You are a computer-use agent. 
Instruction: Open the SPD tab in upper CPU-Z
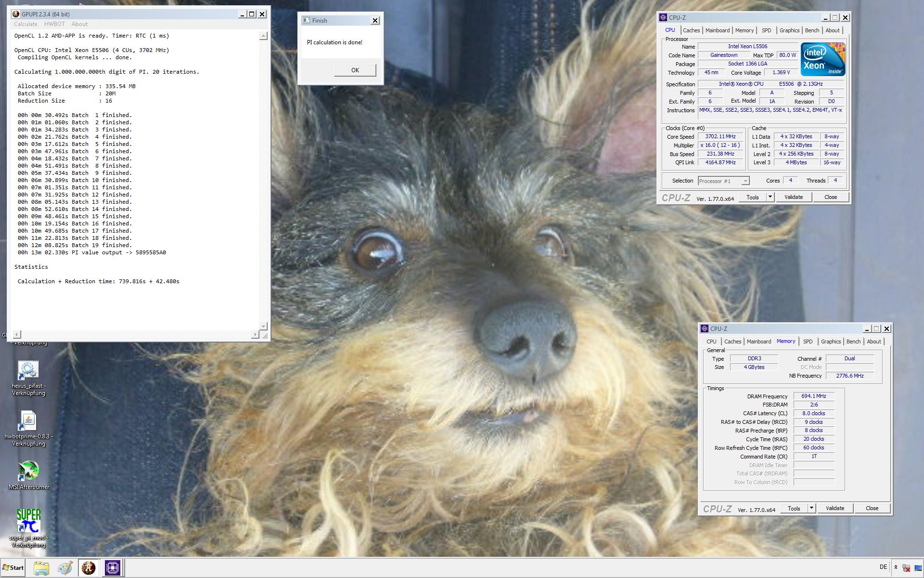click(x=766, y=30)
